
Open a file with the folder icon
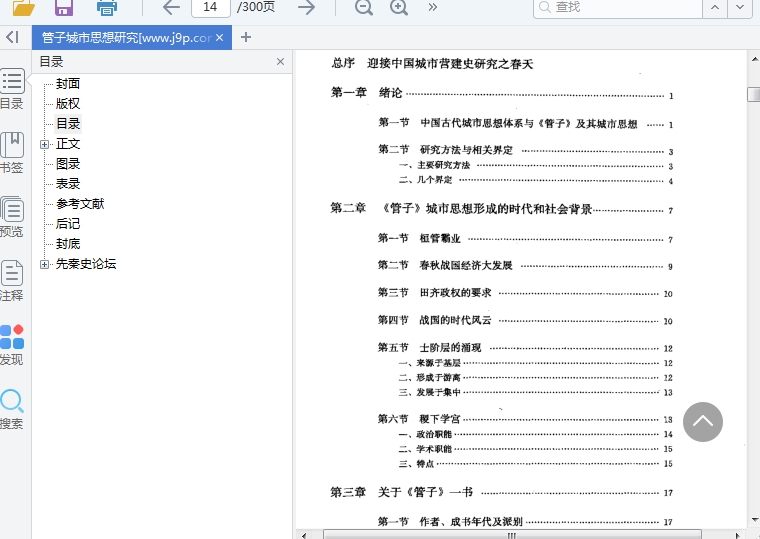[23, 7]
